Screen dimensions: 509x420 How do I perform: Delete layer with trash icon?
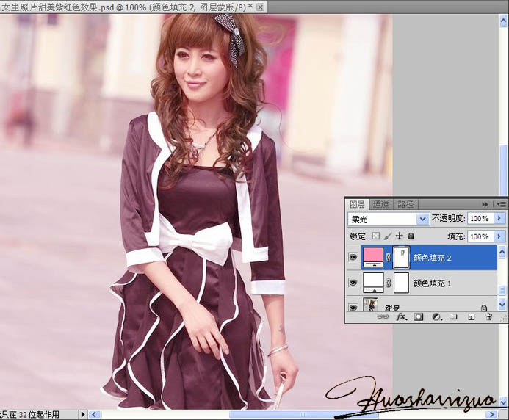click(x=488, y=317)
